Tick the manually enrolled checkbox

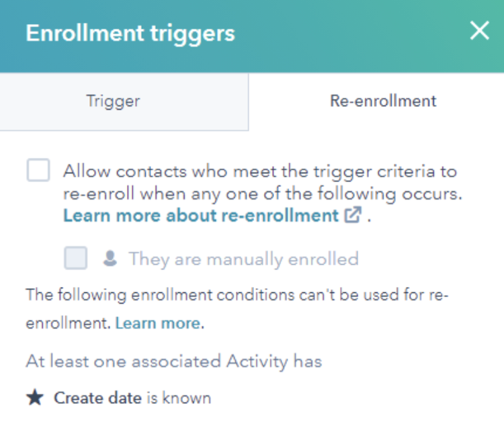(76, 259)
